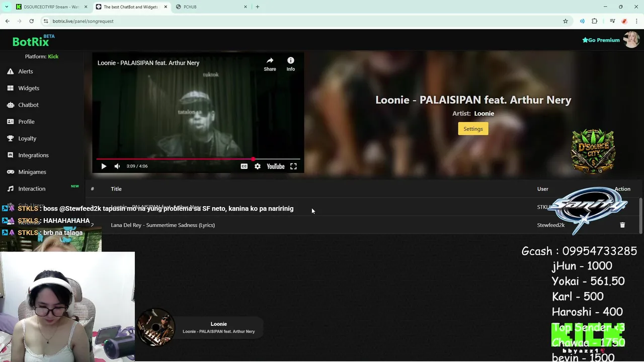Switch to PCHUB browser tab
The height and width of the screenshot is (362, 644).
pyautogui.click(x=211, y=7)
